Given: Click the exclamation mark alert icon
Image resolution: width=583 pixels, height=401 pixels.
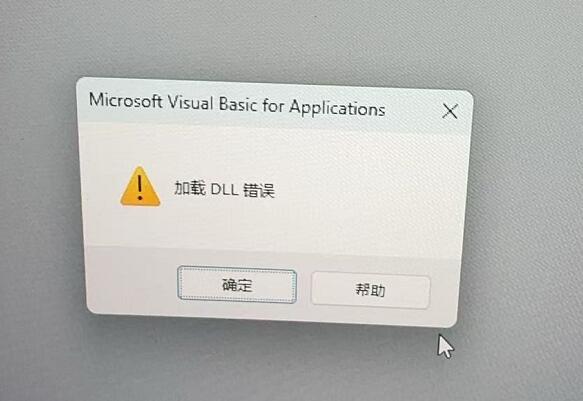Looking at the screenshot, I should (140, 187).
